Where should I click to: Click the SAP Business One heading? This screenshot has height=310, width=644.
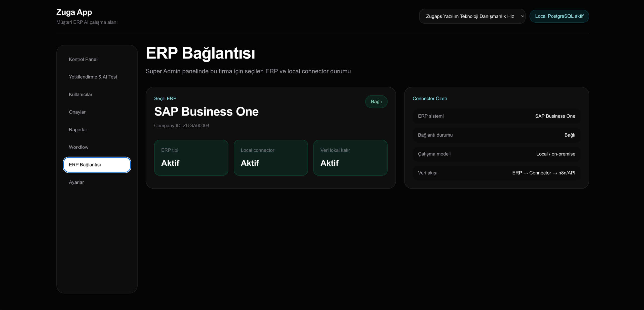pos(206,112)
